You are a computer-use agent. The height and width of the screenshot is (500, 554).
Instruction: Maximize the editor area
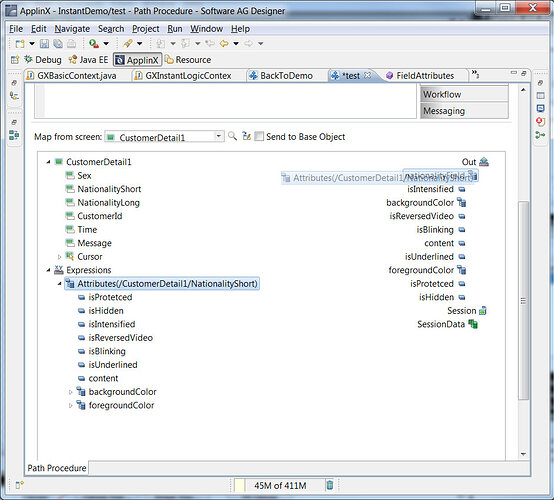coord(524,73)
